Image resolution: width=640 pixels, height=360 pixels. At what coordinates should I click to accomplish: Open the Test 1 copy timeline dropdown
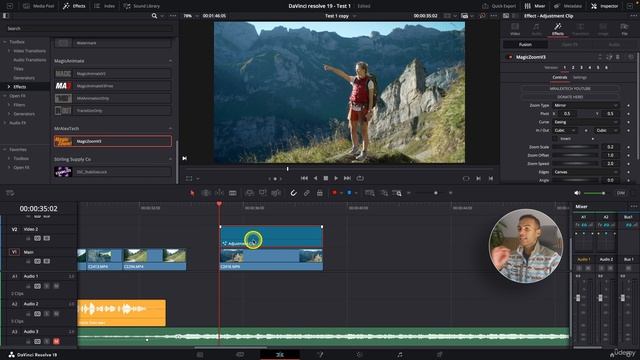(340, 16)
